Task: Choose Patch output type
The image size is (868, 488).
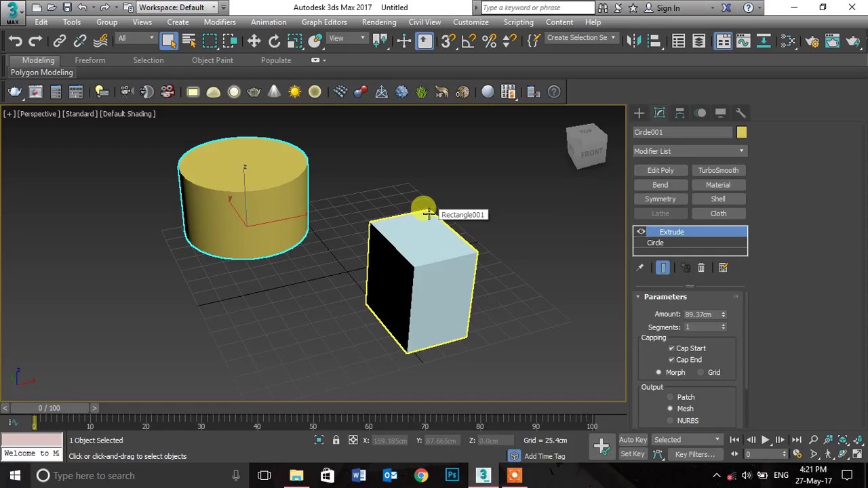Action: point(670,397)
